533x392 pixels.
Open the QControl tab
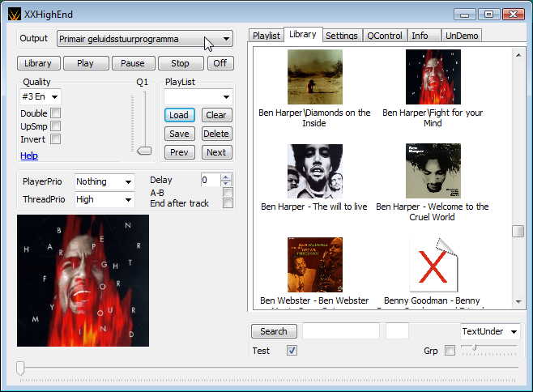point(385,36)
